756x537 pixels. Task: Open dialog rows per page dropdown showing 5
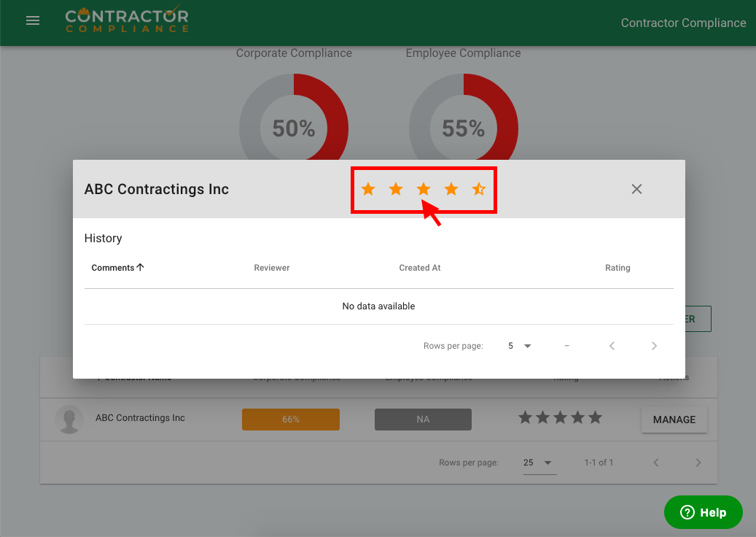click(520, 346)
